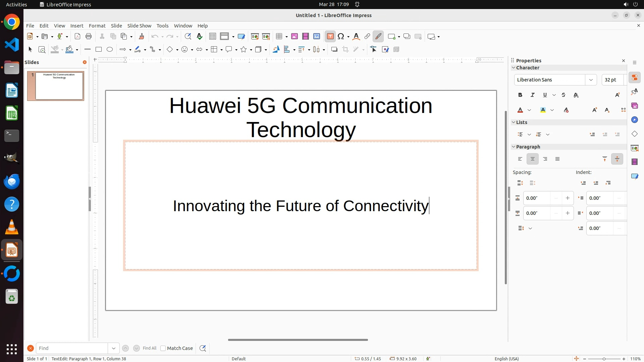
Task: Open the Slide Show menu
Action: (x=139, y=26)
